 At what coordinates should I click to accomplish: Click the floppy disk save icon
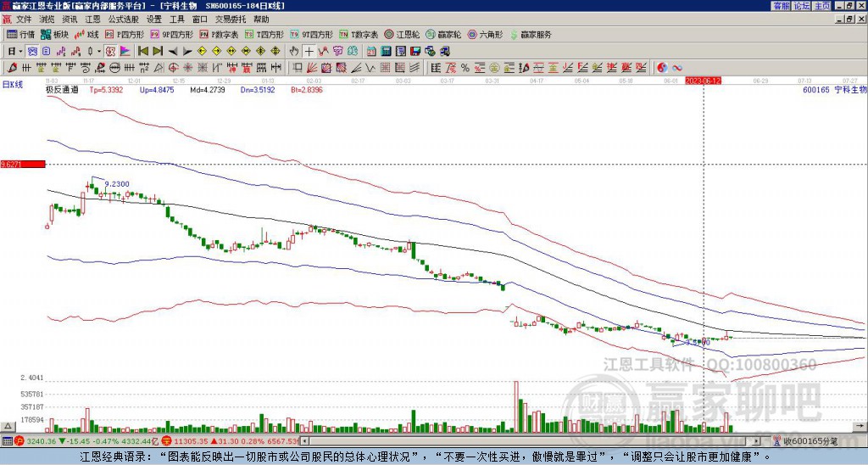tap(415, 52)
